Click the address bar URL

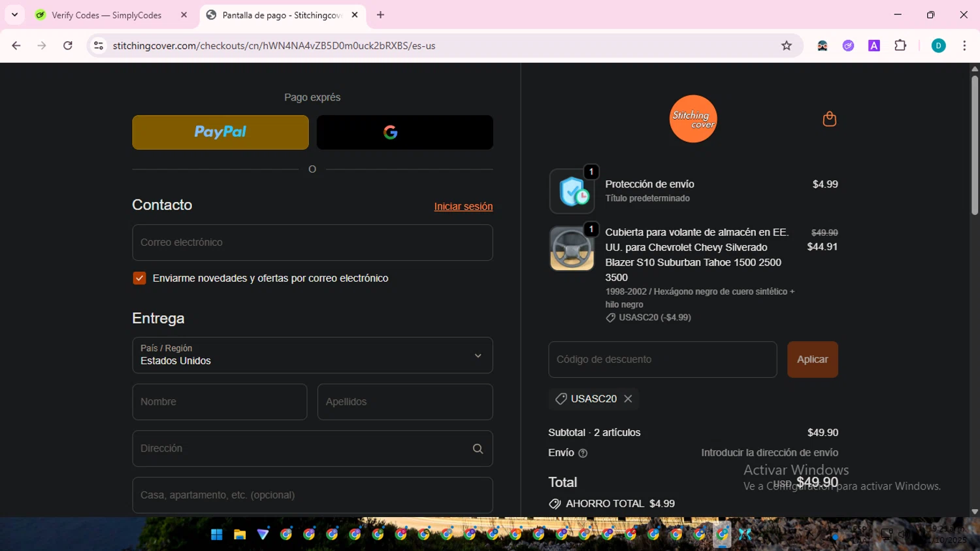(x=274, y=46)
